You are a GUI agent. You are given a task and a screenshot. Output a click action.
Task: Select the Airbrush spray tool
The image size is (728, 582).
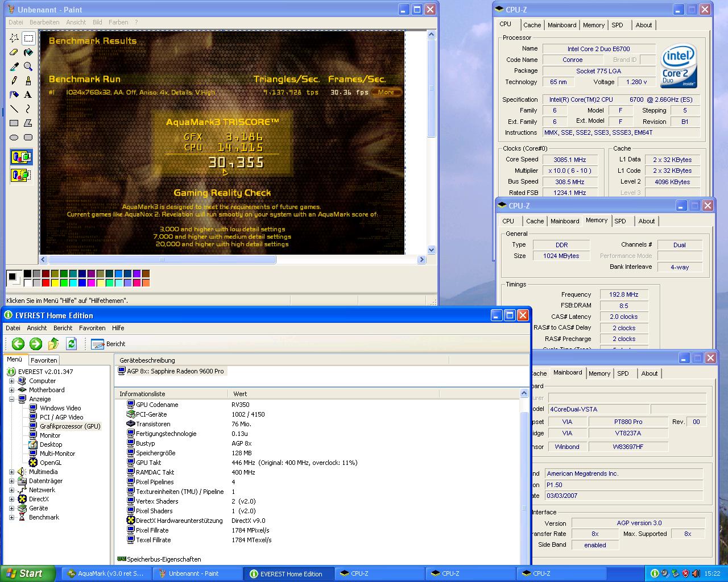tap(14, 95)
